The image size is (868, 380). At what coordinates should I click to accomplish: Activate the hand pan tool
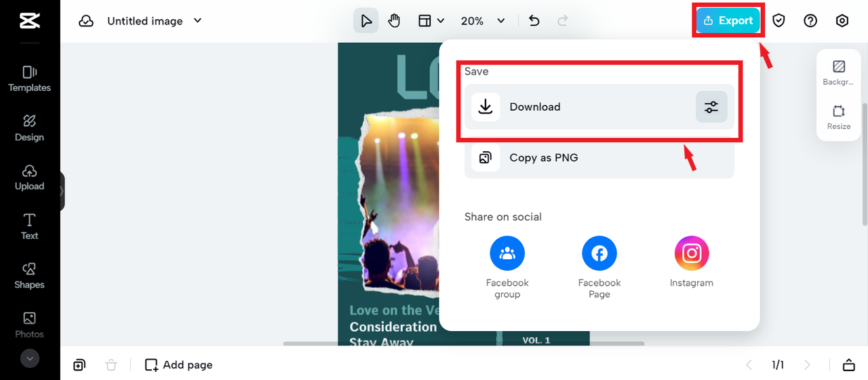394,21
